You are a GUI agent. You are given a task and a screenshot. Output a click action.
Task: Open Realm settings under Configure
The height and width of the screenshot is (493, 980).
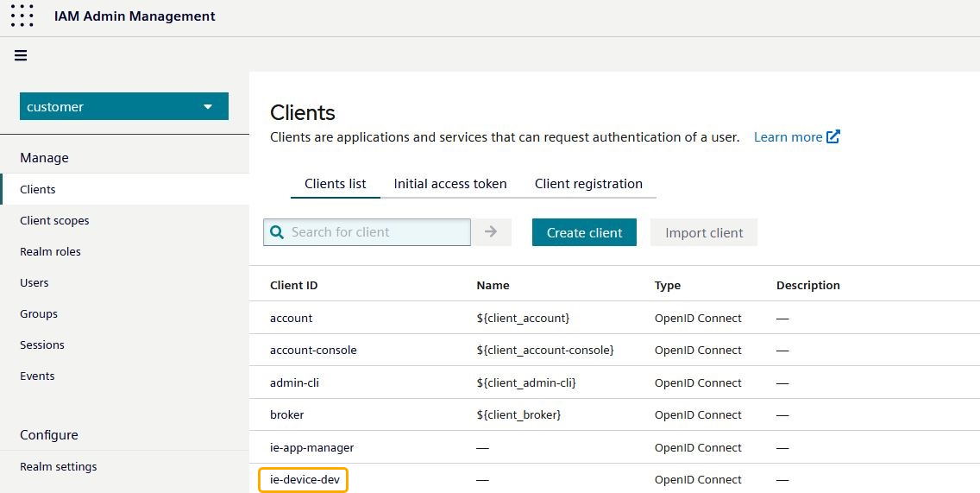pos(59,466)
